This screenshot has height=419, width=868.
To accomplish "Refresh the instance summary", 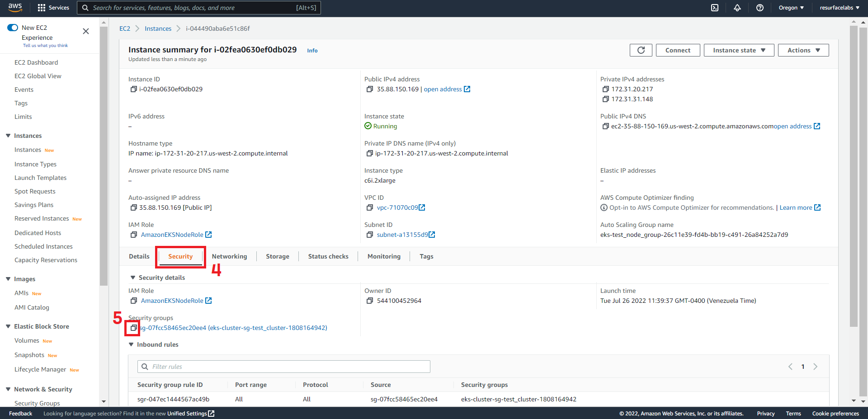I will point(641,50).
